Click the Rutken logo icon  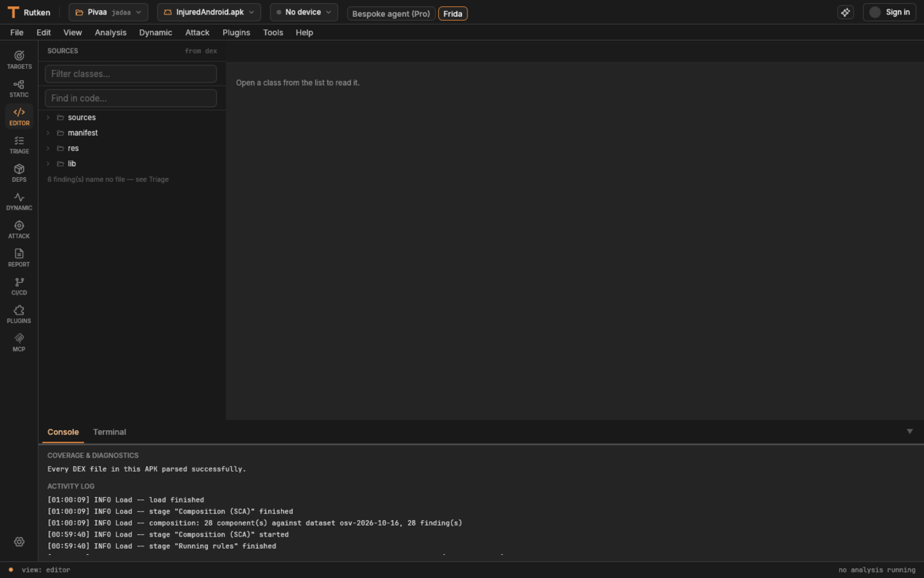tap(13, 12)
